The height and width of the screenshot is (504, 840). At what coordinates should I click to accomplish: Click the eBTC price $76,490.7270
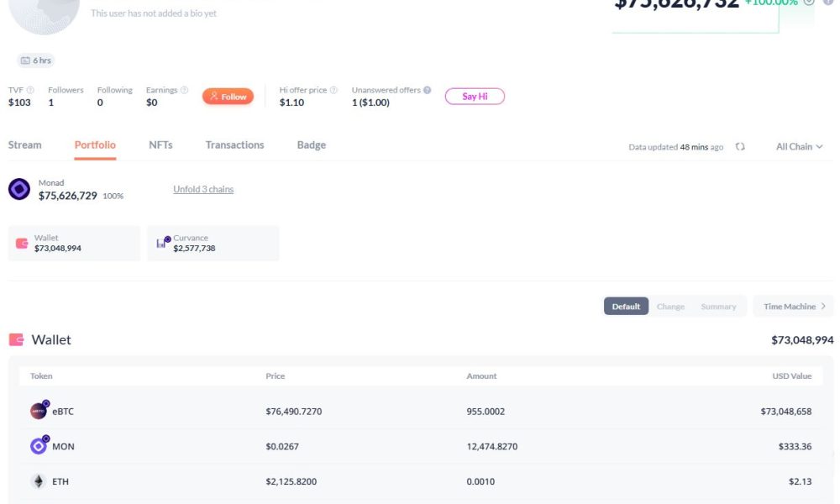pyautogui.click(x=293, y=412)
